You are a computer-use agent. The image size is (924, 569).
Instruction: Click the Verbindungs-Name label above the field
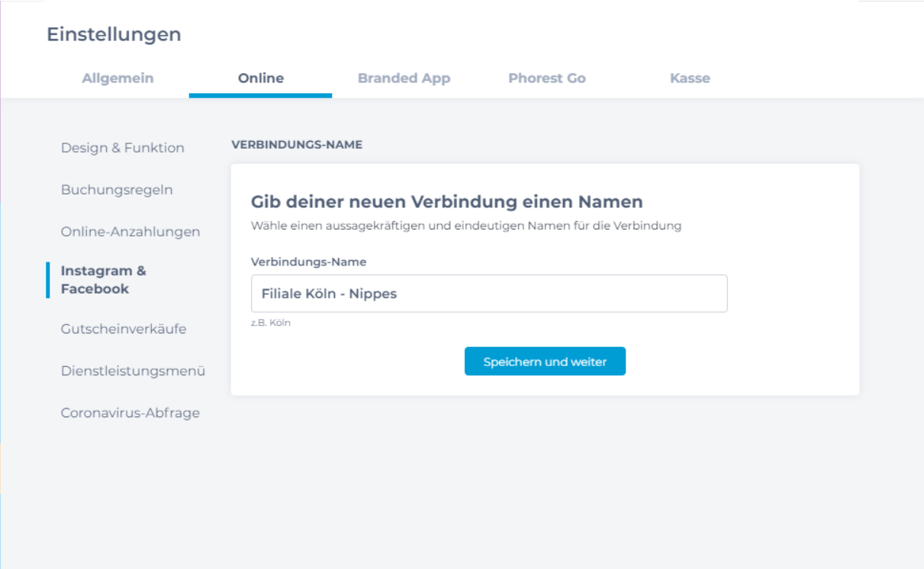[x=308, y=262]
